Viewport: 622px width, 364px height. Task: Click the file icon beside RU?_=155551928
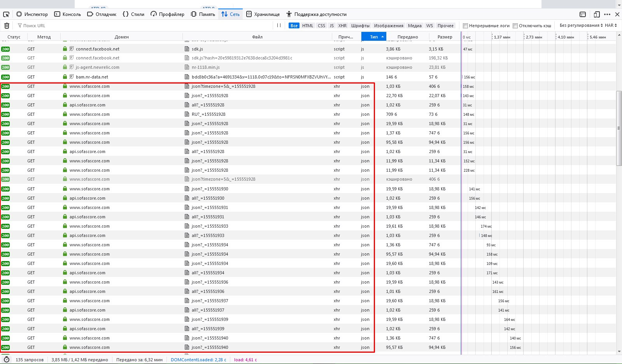[187, 114]
